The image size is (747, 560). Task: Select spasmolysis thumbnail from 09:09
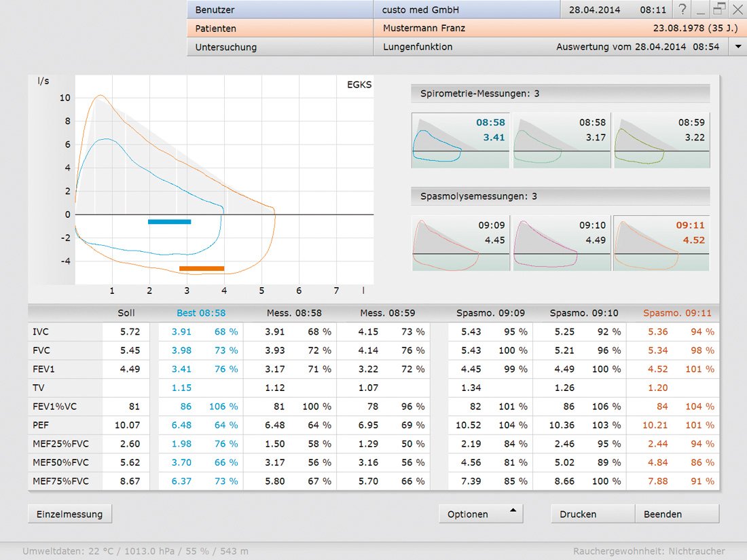click(x=460, y=244)
